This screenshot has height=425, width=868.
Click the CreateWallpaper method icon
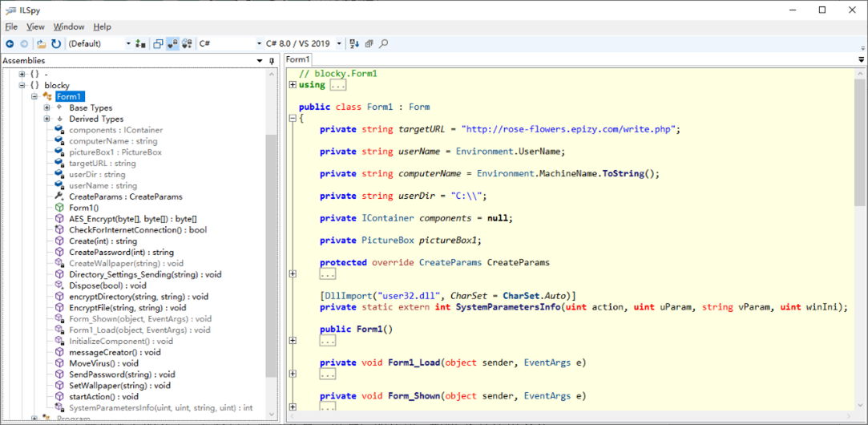point(60,263)
